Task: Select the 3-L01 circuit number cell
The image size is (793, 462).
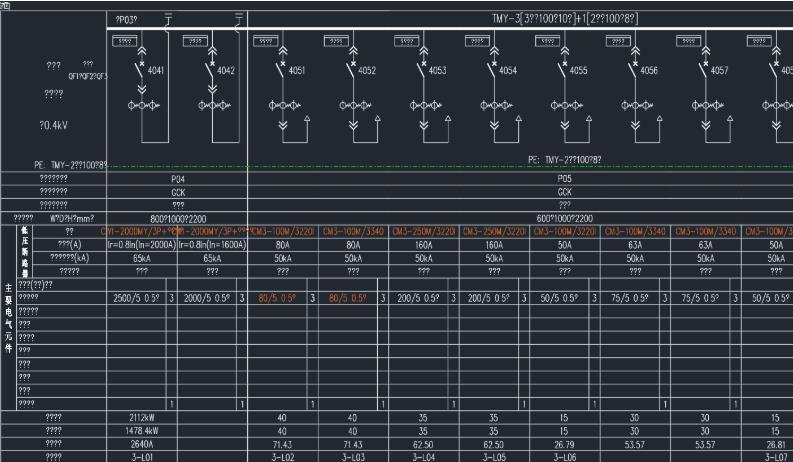Action: 142,457
